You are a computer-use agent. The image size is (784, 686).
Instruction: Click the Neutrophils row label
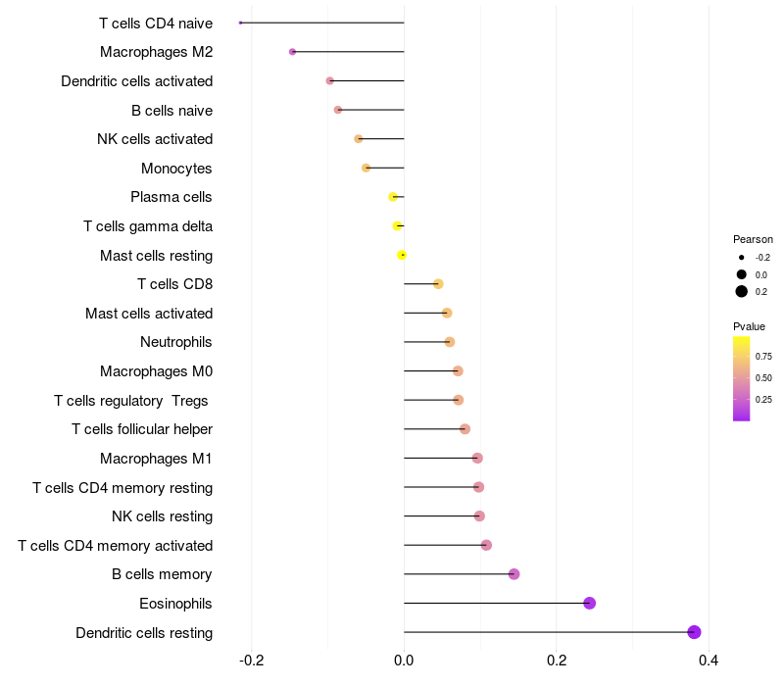(176, 342)
